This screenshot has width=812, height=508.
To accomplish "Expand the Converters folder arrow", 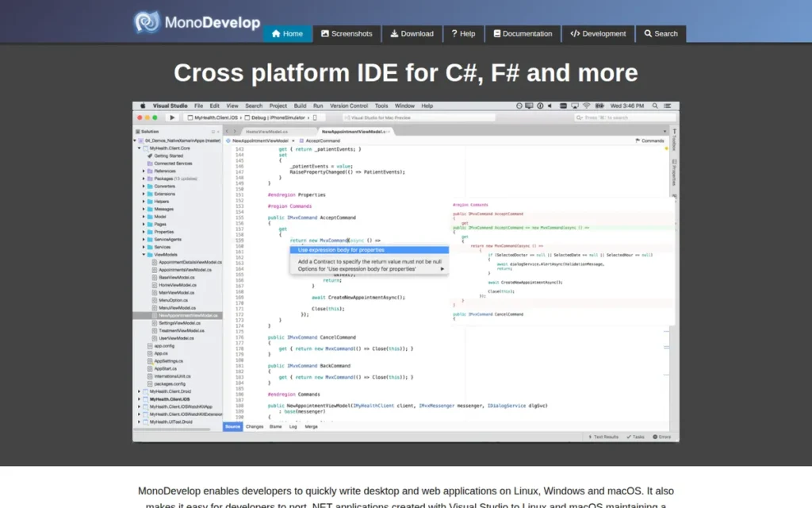I will point(144,186).
